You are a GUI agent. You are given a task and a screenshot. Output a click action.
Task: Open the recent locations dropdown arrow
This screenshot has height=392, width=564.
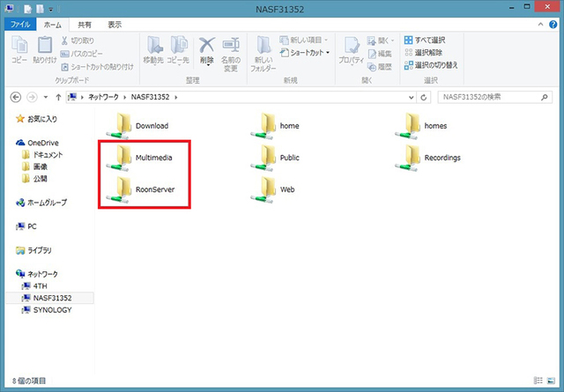(46, 97)
